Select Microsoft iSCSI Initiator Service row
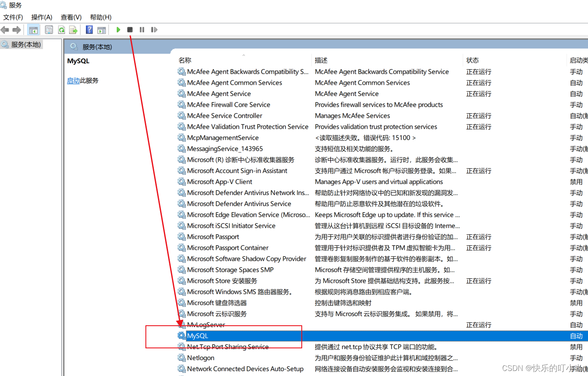The image size is (588, 376). (382, 226)
